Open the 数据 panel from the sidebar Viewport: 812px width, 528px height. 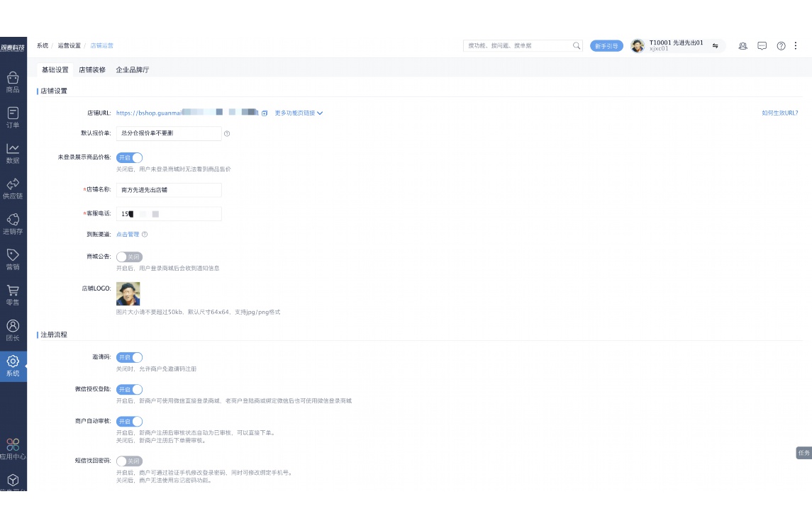pyautogui.click(x=12, y=152)
